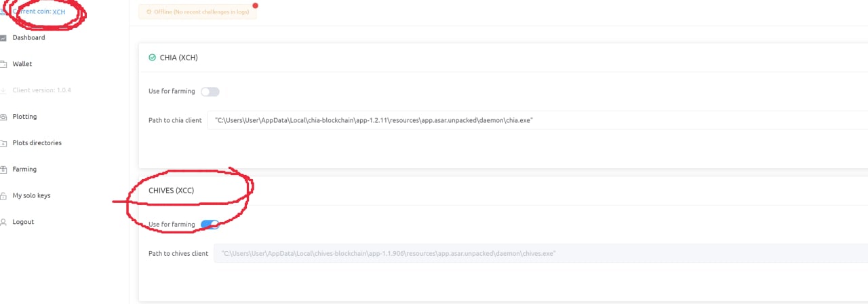Click the Farming tractor icon

coord(3,170)
